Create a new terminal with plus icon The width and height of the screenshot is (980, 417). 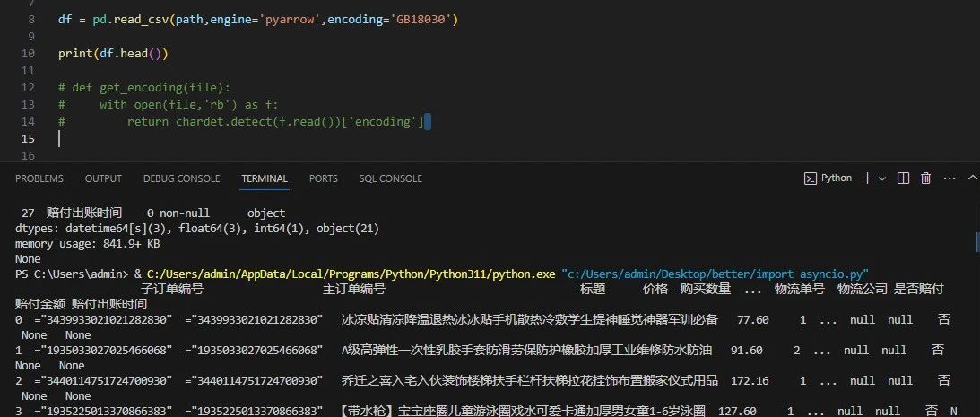point(867,178)
